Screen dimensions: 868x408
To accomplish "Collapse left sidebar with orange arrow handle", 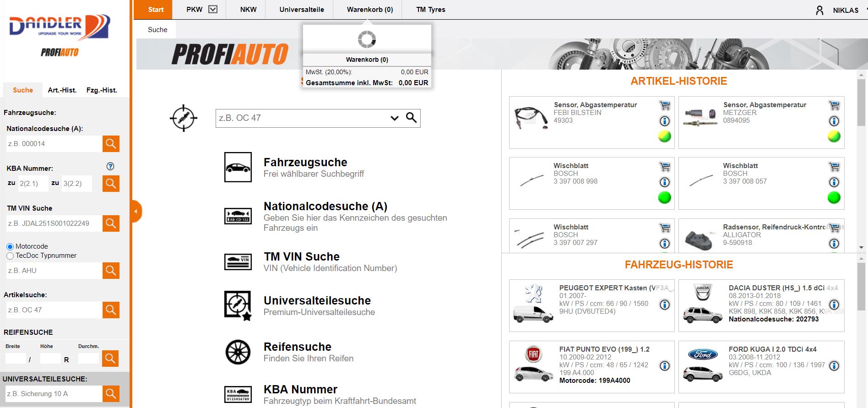I will (136, 212).
